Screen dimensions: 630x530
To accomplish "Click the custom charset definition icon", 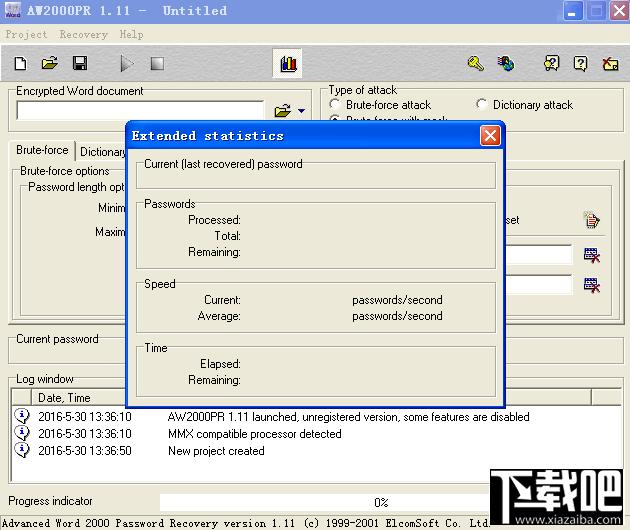I will pos(591,220).
